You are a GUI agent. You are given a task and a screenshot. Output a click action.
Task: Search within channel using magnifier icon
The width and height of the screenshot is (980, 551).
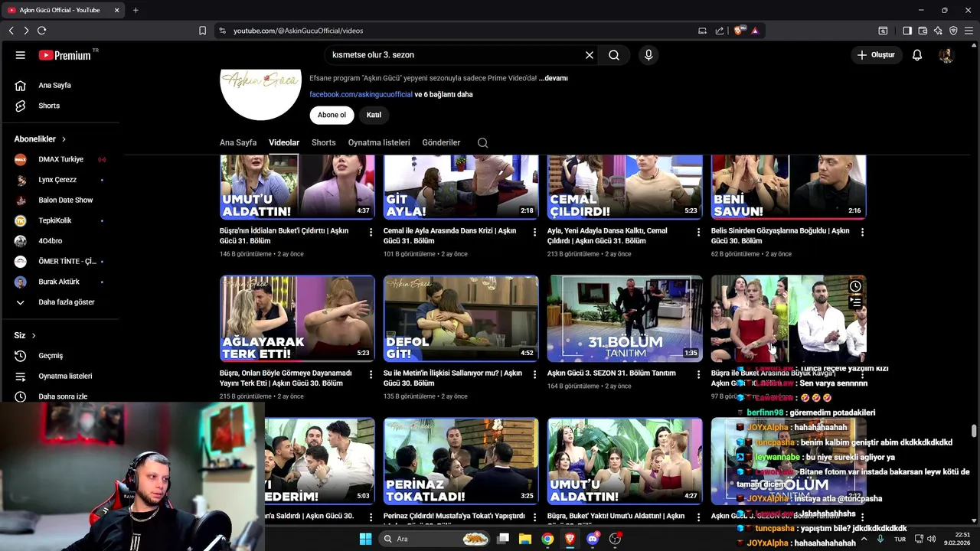pyautogui.click(x=482, y=142)
